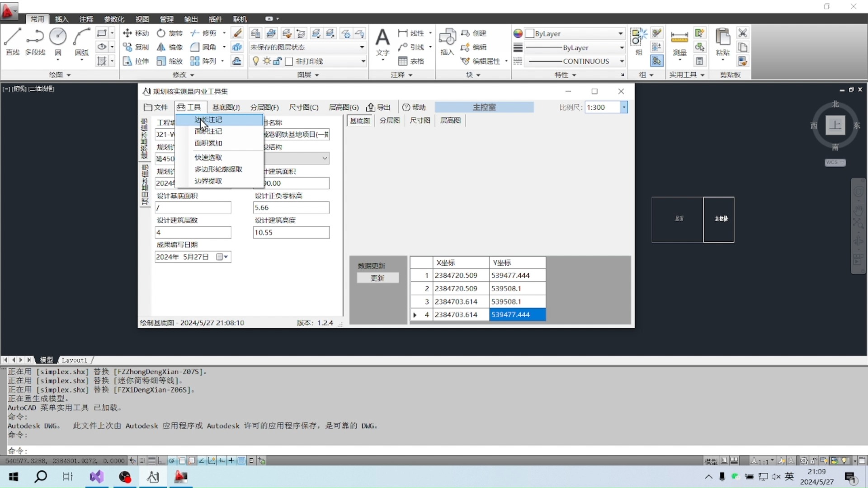Toggle ortho mode in status bar
This screenshot has height=488, width=868.
(162, 460)
